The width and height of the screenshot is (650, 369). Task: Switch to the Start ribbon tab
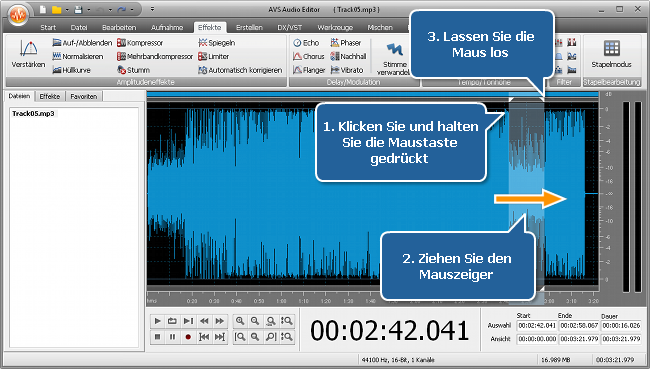pos(48,27)
